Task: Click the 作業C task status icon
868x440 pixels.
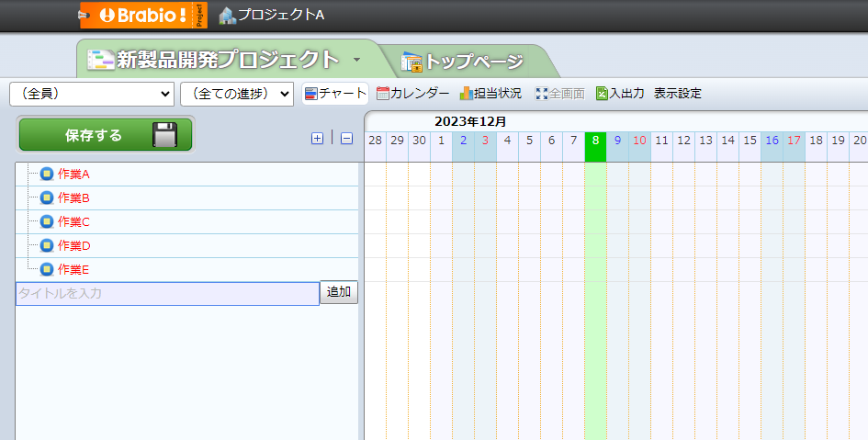Action: tap(47, 222)
